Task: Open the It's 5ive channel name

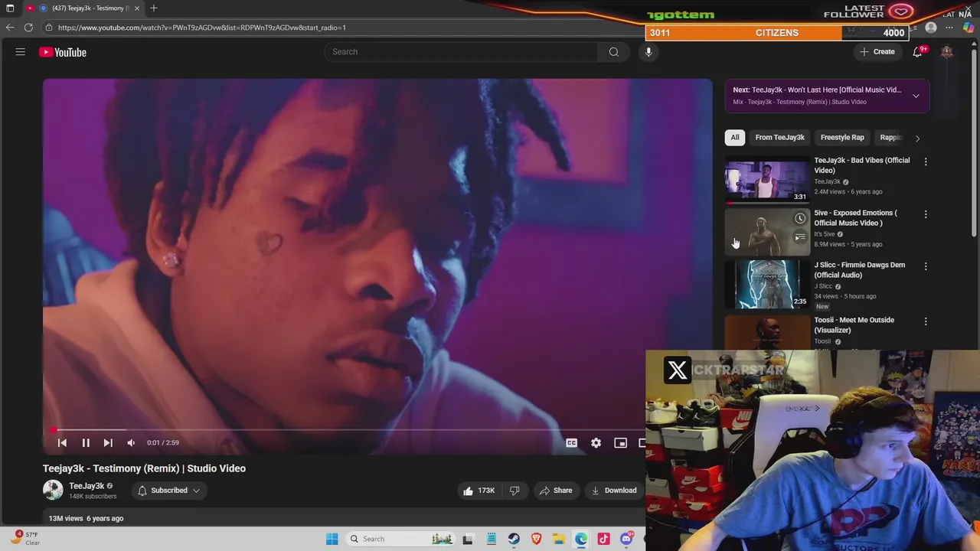Action: [825, 234]
